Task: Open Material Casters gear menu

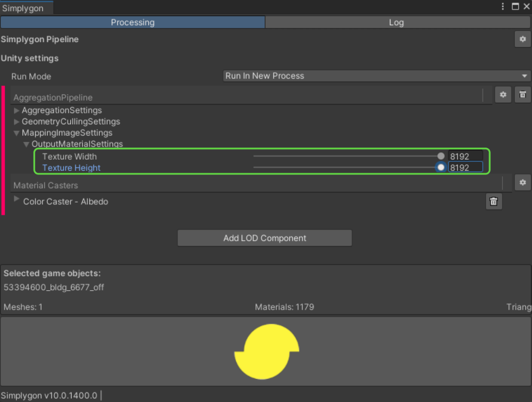Action: click(523, 182)
